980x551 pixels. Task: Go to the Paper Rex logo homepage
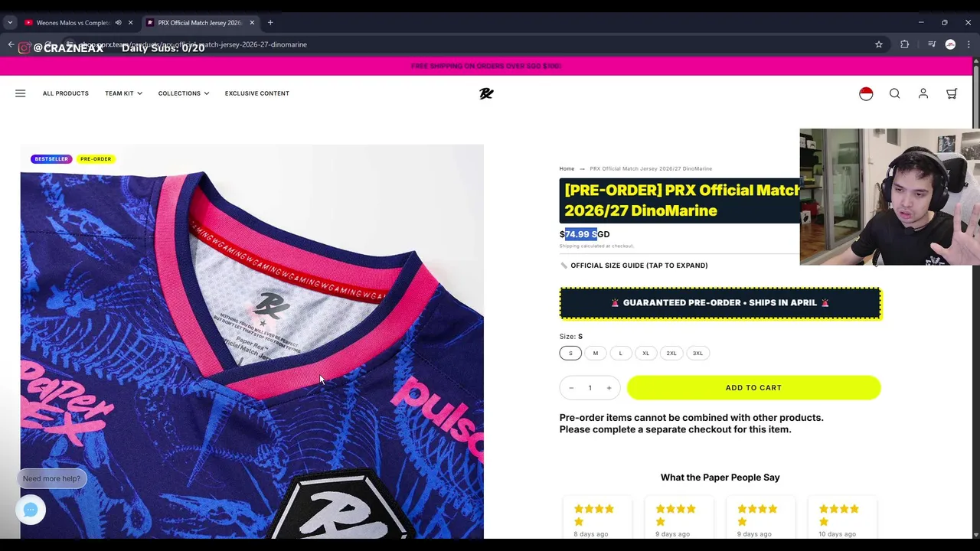point(486,93)
